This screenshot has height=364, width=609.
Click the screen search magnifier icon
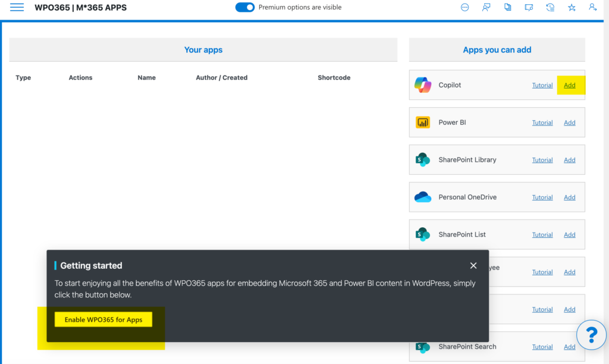[x=529, y=7]
